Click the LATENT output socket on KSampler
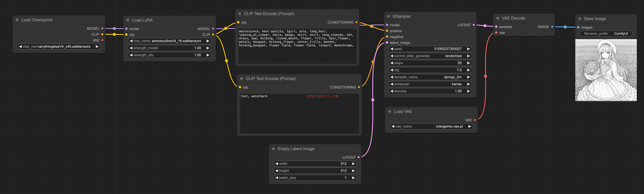This screenshot has height=194, width=644. point(474,25)
